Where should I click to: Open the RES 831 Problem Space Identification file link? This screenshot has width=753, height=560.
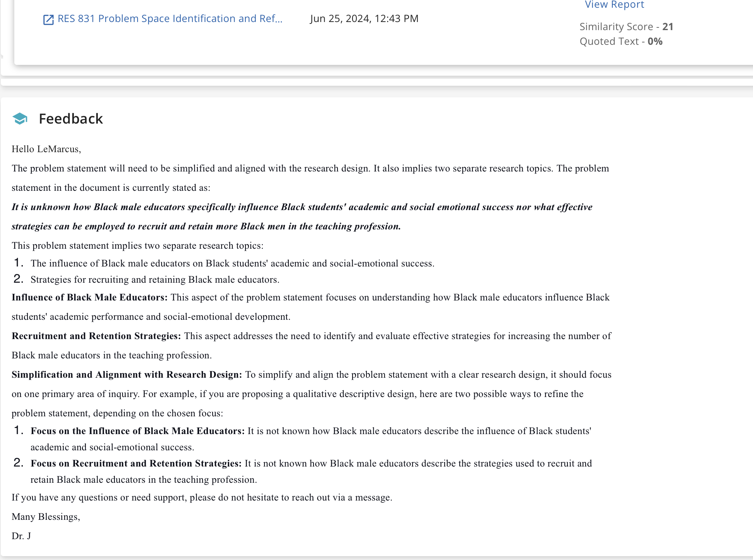click(170, 19)
